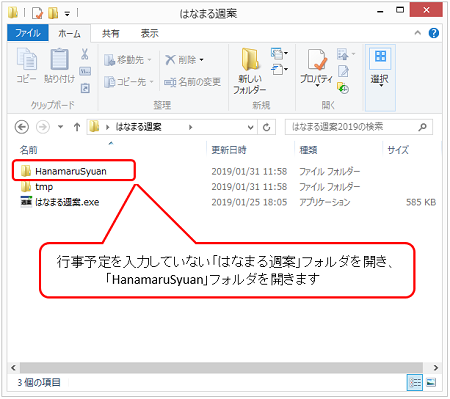450x399 pixels.
Task: Select the はなまる週案.exe file
Action: 60,202
